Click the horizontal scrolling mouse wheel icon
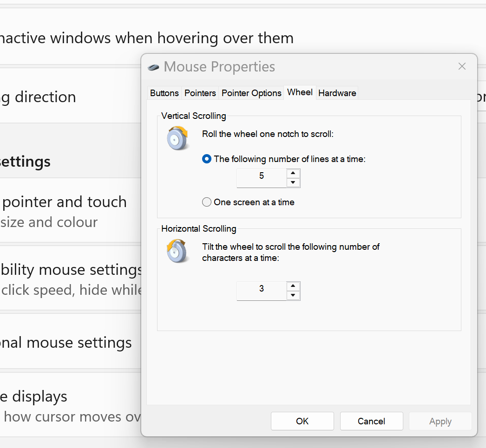Screen dimensions: 486x448 pyautogui.click(x=177, y=251)
